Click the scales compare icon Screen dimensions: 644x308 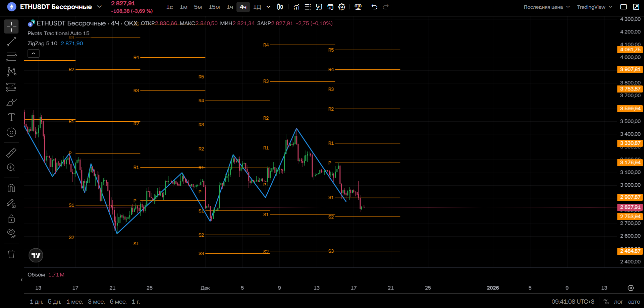click(358, 7)
